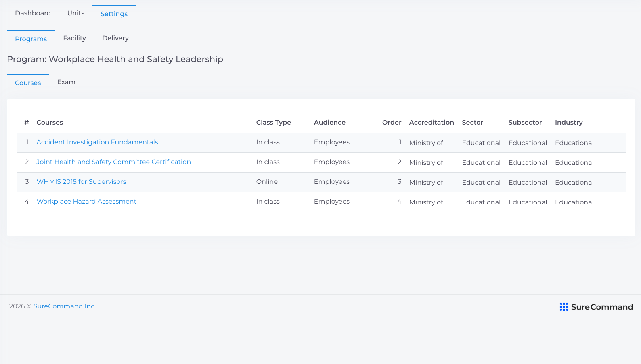This screenshot has height=364, width=641.
Task: Switch to the Exam tab
Action: (x=66, y=82)
